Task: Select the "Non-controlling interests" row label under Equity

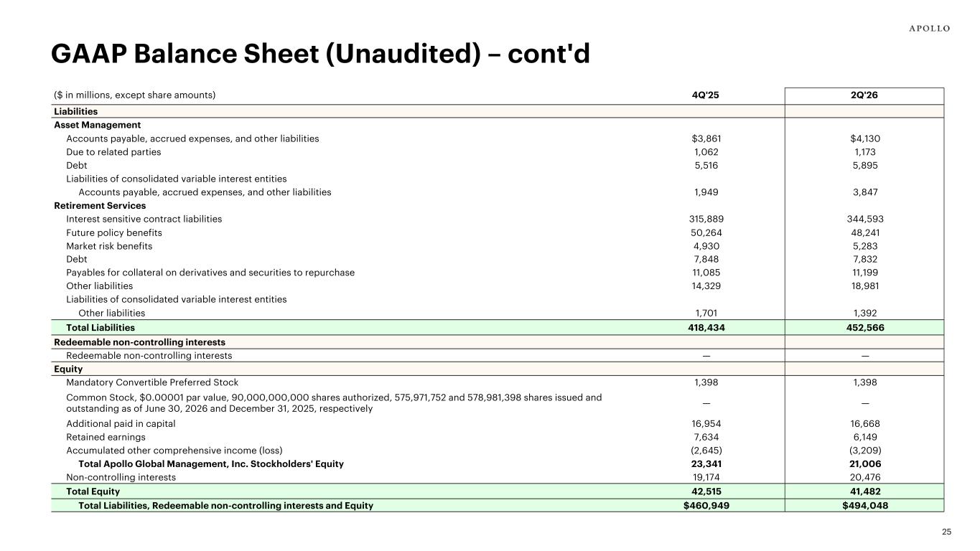Action: tap(121, 477)
